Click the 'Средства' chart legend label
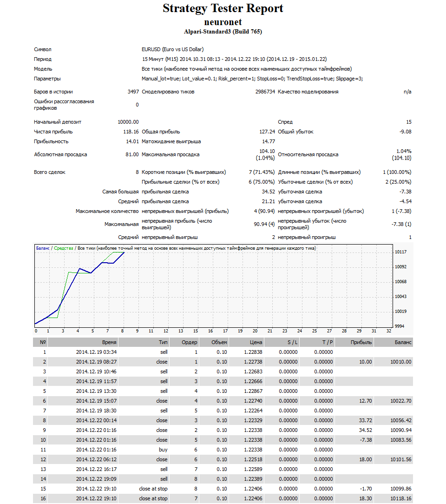The image size is (446, 504). (64, 248)
